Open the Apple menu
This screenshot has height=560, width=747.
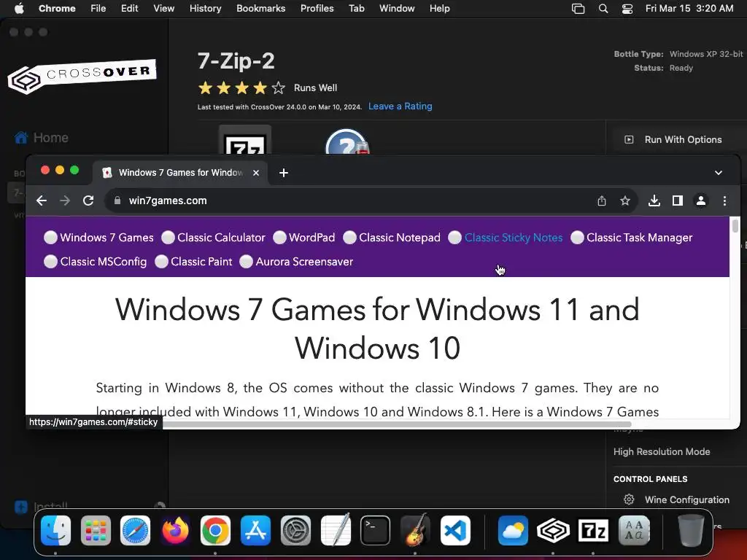click(x=19, y=8)
